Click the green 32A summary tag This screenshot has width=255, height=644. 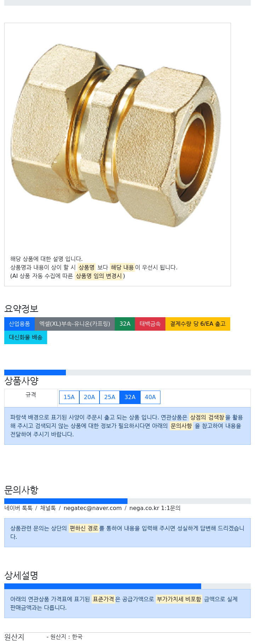tap(125, 324)
